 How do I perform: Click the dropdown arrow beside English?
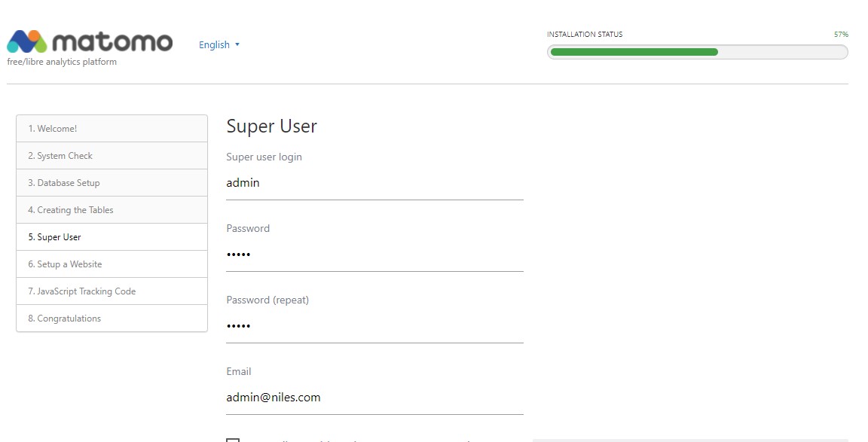click(x=237, y=44)
